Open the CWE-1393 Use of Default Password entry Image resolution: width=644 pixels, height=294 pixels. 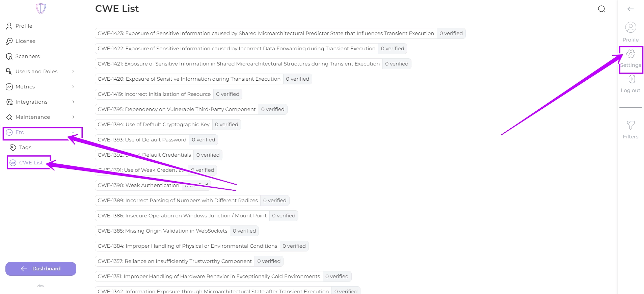(156, 140)
